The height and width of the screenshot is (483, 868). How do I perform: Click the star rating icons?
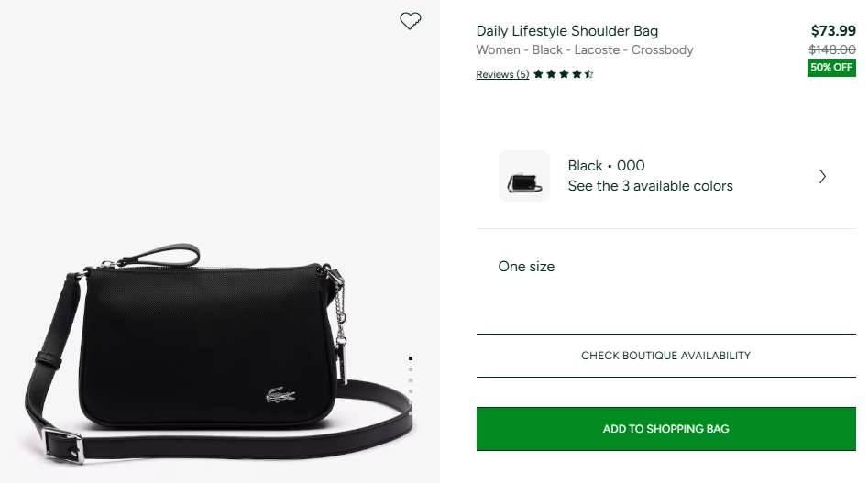point(564,74)
